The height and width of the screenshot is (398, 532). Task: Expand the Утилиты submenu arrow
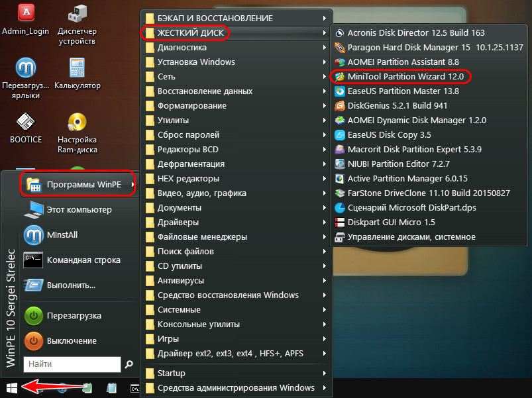click(x=325, y=121)
